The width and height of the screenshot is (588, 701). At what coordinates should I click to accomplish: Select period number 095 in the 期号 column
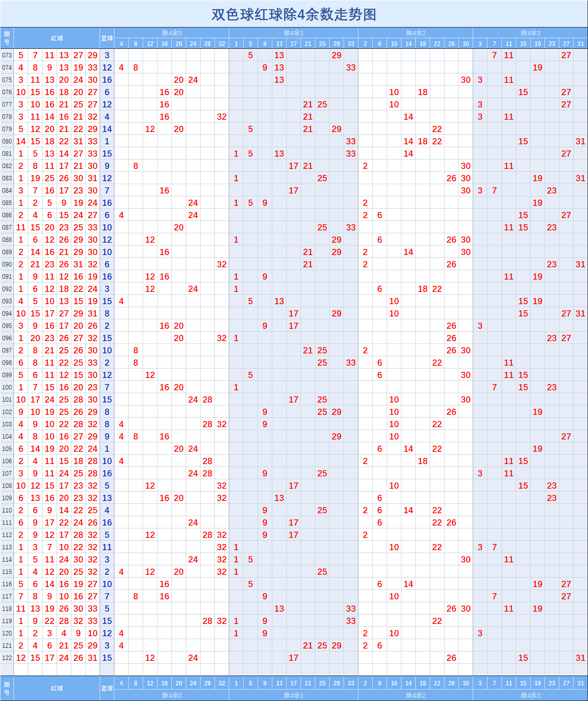(x=7, y=325)
